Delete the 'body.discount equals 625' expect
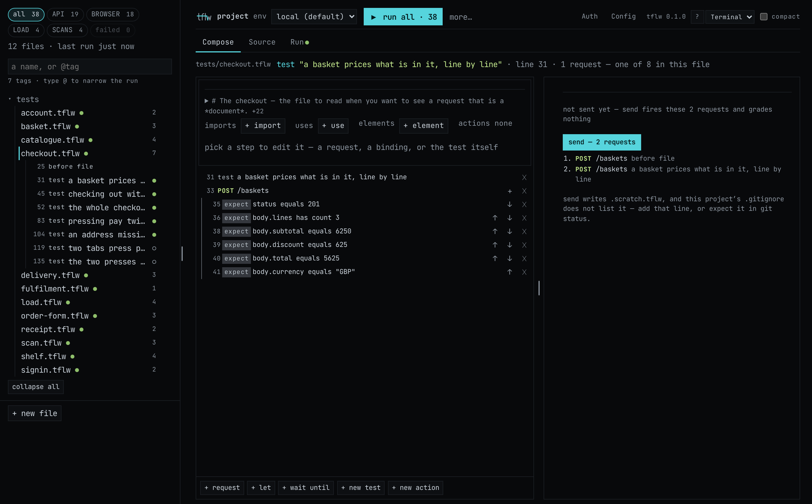The image size is (812, 504). 524,245
